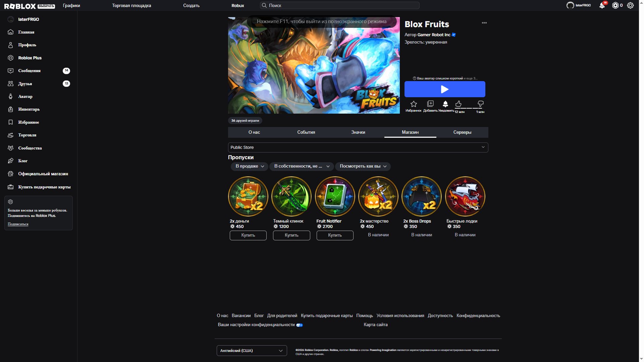Viewport: 644px width, 362px height.
Task: Open the Помощь footer link
Action: click(365, 316)
